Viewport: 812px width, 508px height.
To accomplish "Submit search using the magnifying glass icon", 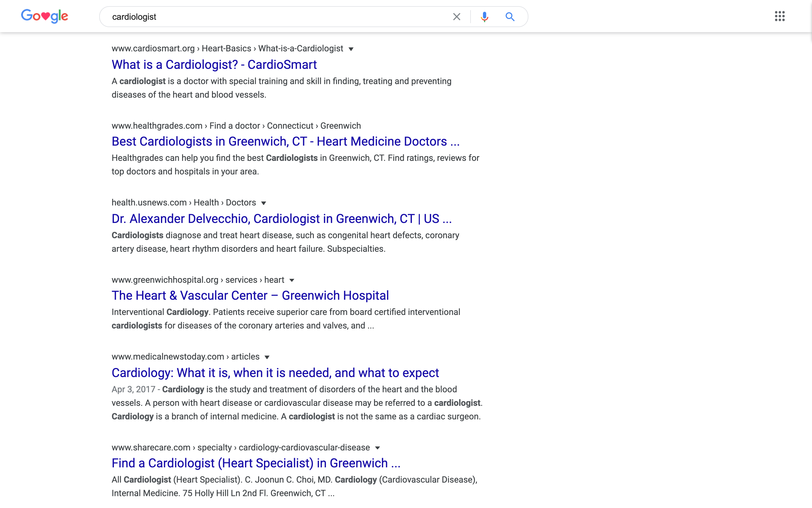I will (510, 17).
